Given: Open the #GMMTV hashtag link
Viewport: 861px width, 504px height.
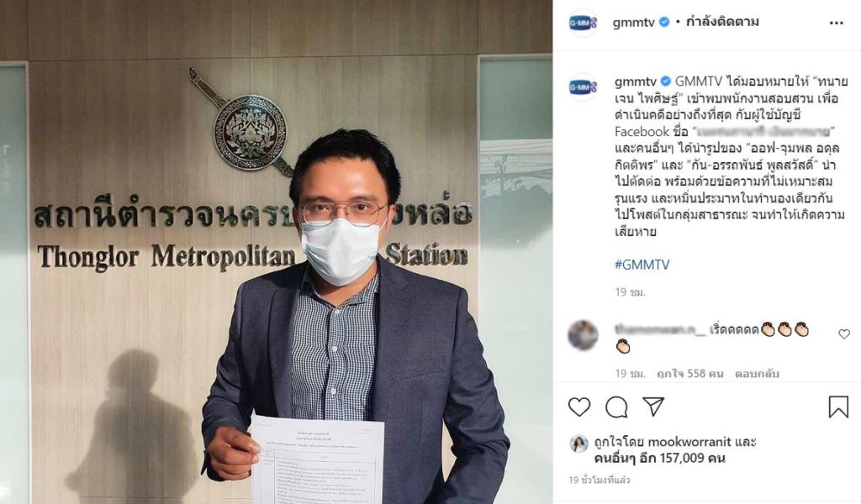Looking at the screenshot, I should 642,265.
